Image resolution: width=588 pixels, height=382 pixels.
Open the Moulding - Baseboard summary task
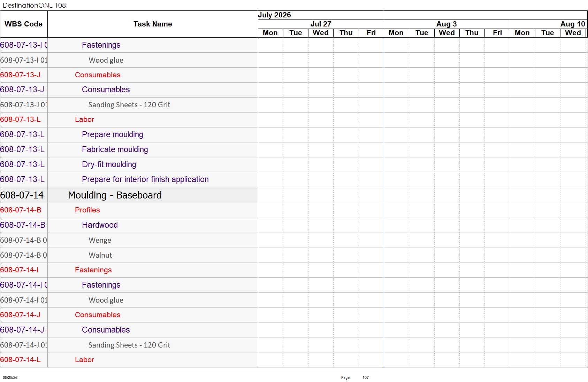115,195
